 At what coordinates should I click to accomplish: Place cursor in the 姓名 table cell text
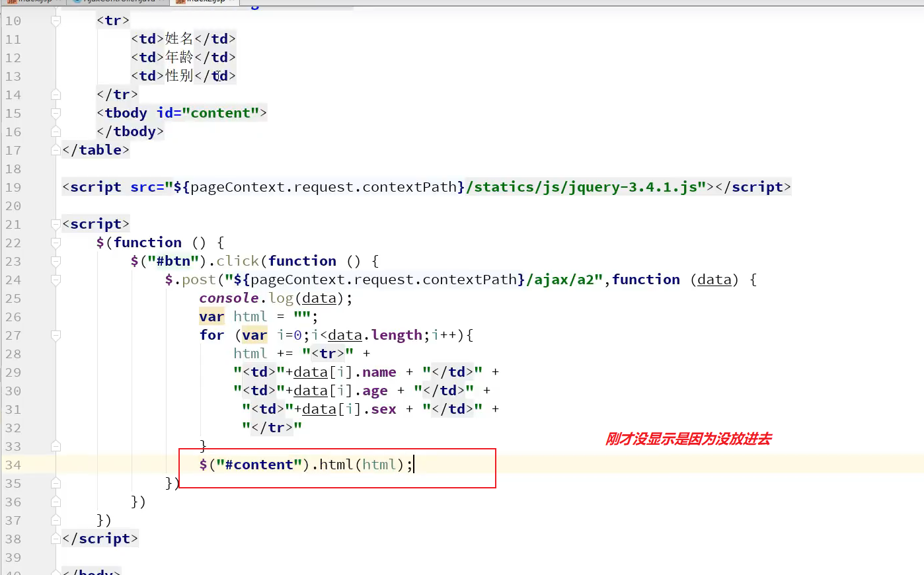pyautogui.click(x=179, y=39)
